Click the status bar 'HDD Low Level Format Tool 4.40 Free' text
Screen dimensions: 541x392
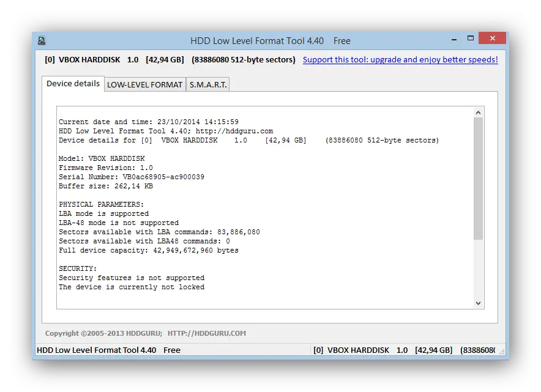coord(108,350)
